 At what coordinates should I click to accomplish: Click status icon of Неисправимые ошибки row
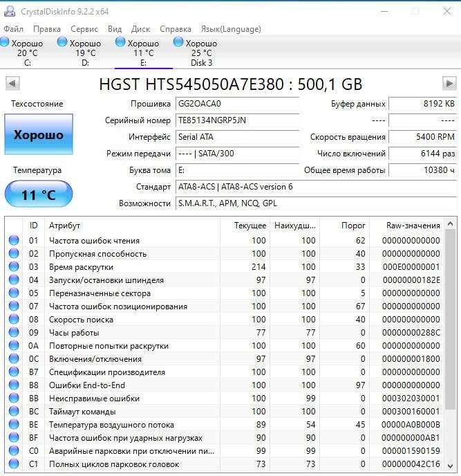pyautogui.click(x=14, y=398)
